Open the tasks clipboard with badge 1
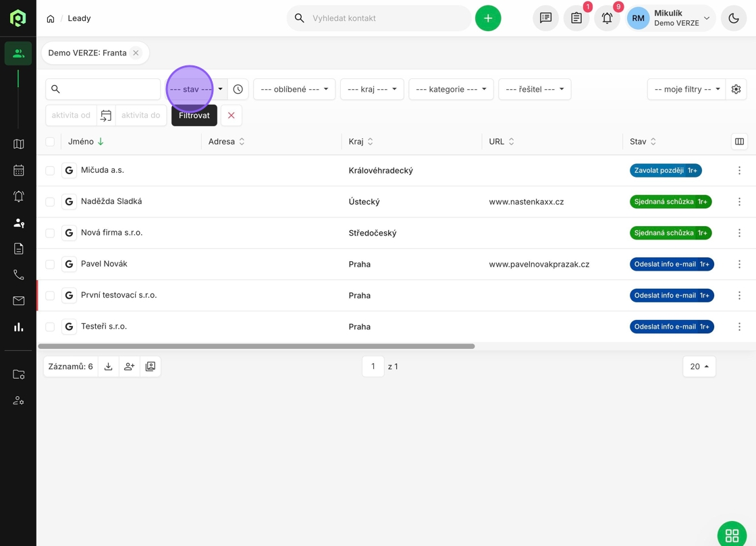This screenshot has height=546, width=756. (x=576, y=18)
